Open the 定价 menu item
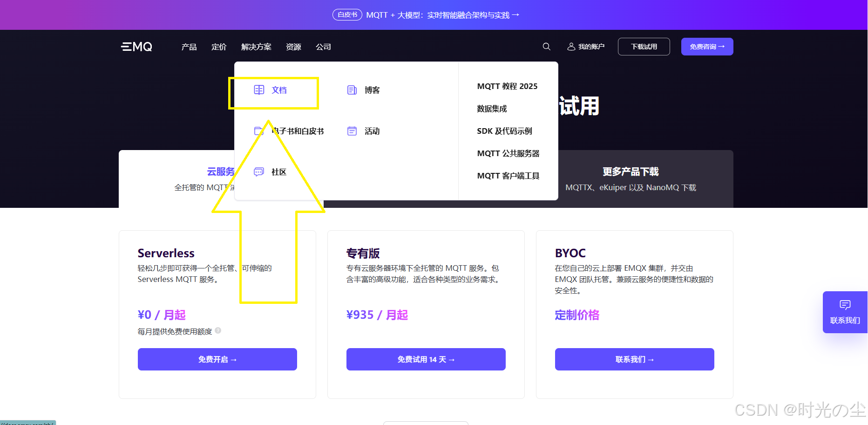This screenshot has height=425, width=868. click(x=219, y=47)
